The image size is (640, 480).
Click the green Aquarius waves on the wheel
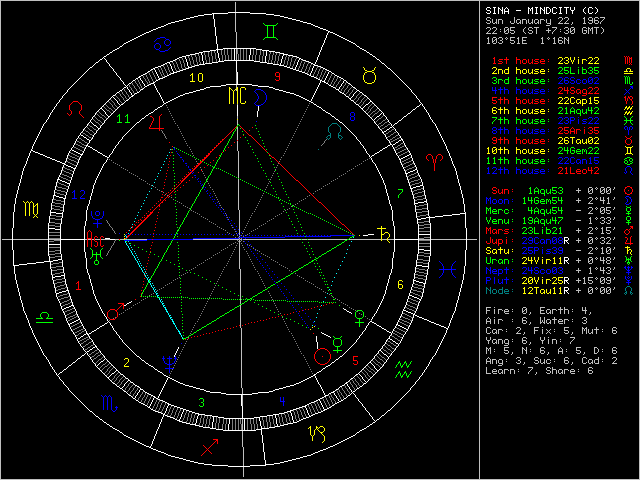[x=403, y=368]
